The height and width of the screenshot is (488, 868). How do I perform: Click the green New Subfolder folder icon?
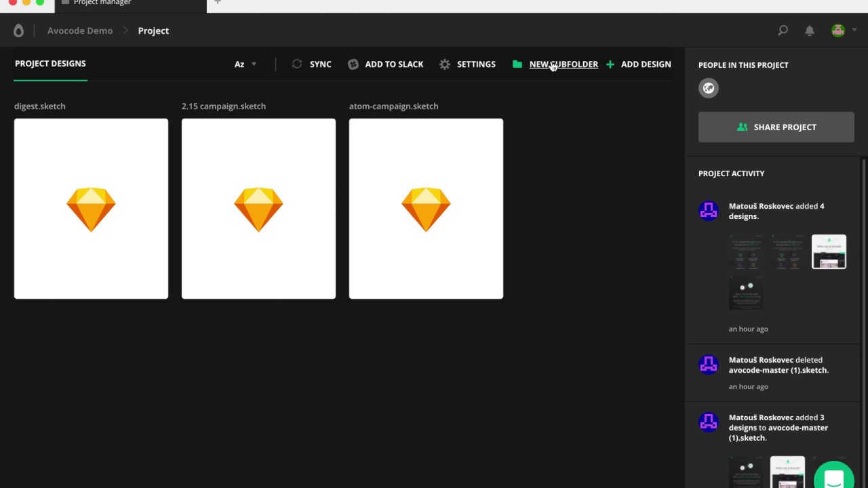pyautogui.click(x=517, y=64)
